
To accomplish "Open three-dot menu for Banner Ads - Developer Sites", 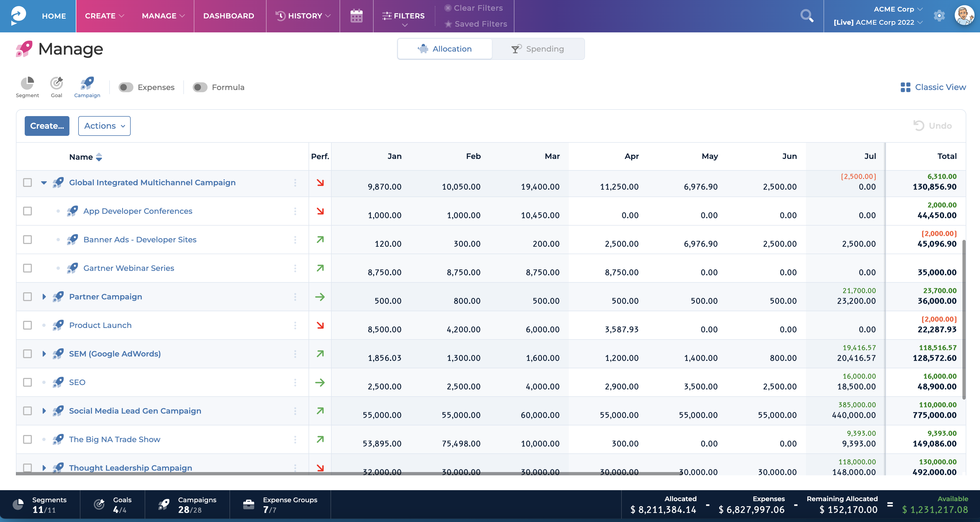I will [x=295, y=240].
